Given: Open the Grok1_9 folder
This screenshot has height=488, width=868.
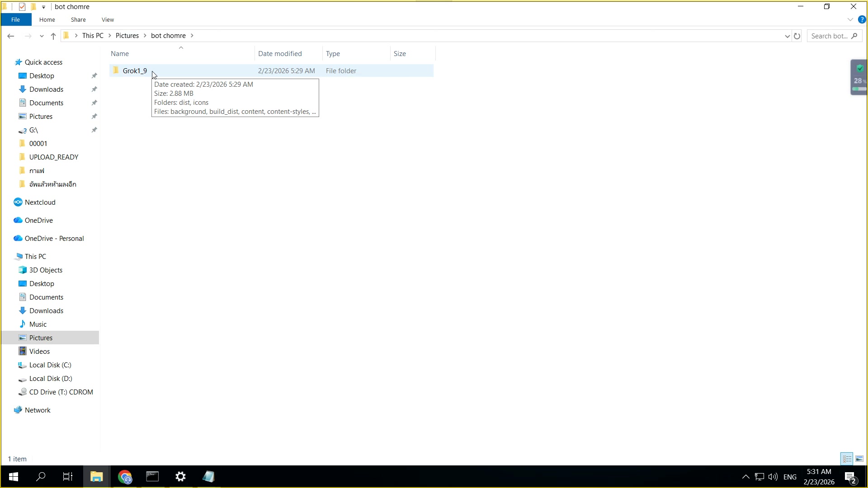Looking at the screenshot, I should tap(135, 70).
